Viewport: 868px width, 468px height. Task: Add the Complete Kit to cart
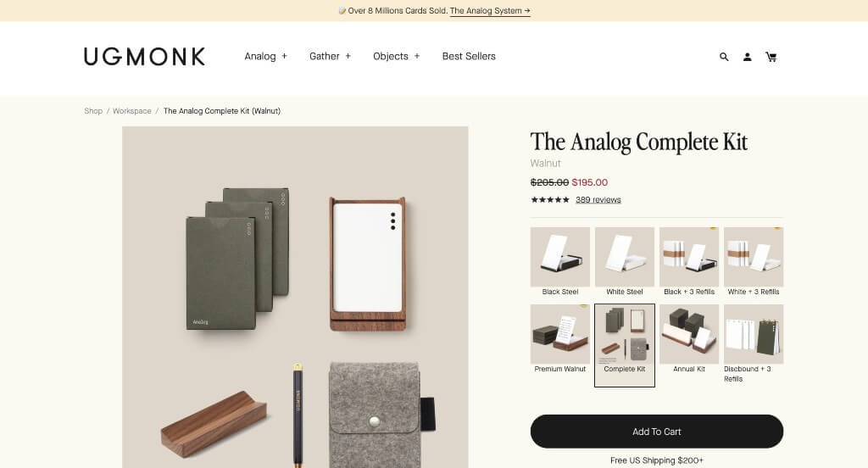coord(657,432)
